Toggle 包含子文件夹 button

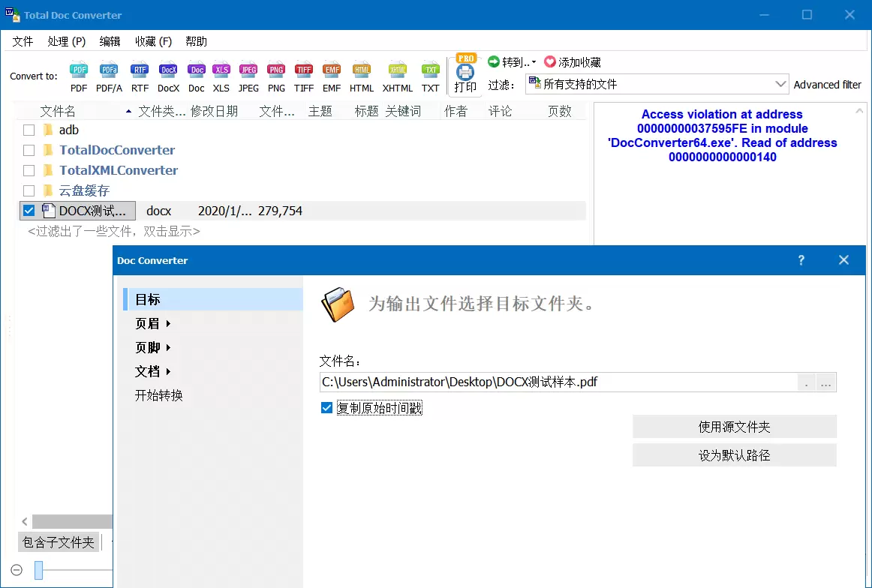point(59,541)
